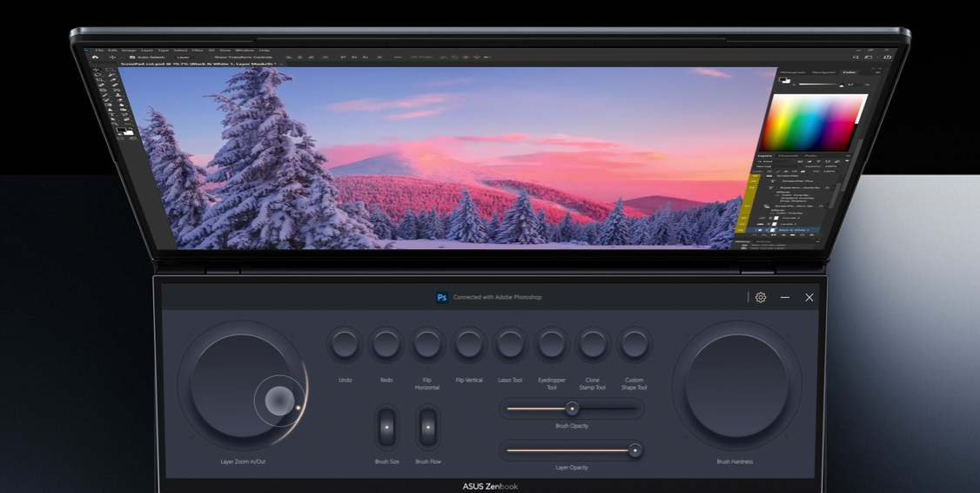Select the Rectangular Marquee tool
Screen dimensions: 980x493
110,70
